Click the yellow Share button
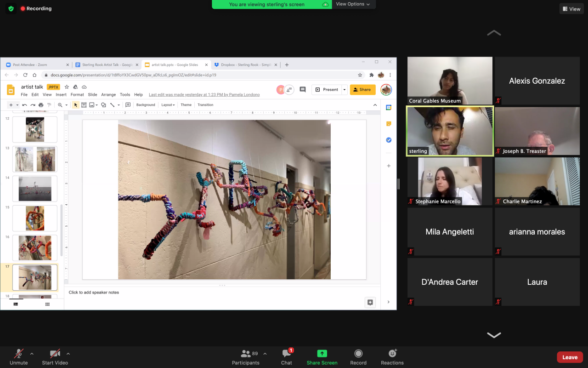Screen dimensions: 588x368 coord(362,90)
